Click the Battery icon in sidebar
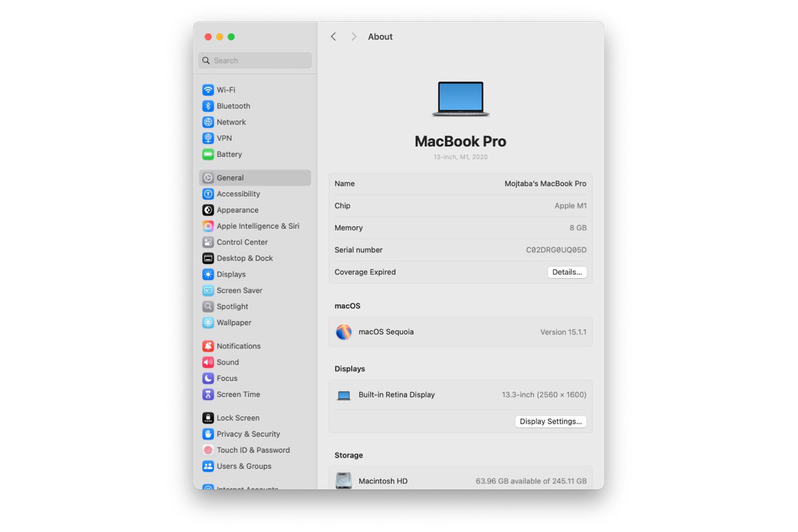 click(x=208, y=154)
